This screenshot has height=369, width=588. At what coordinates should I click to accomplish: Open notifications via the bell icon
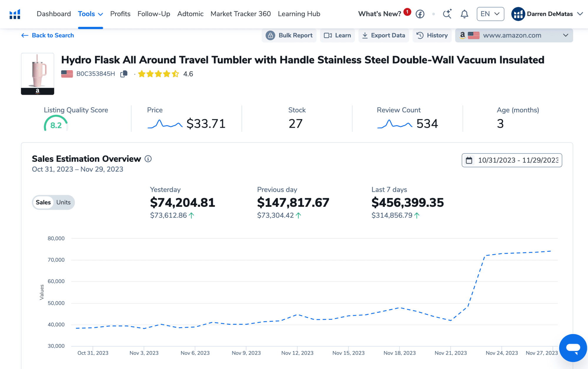click(x=465, y=14)
